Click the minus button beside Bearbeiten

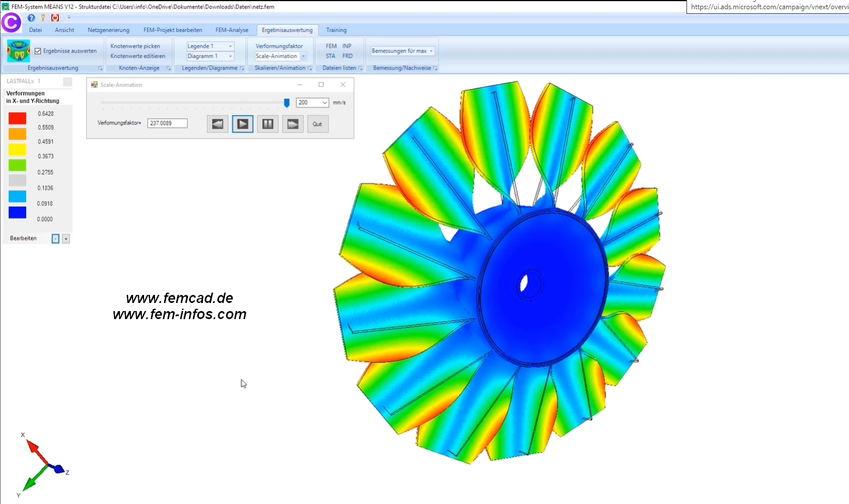[x=55, y=238]
